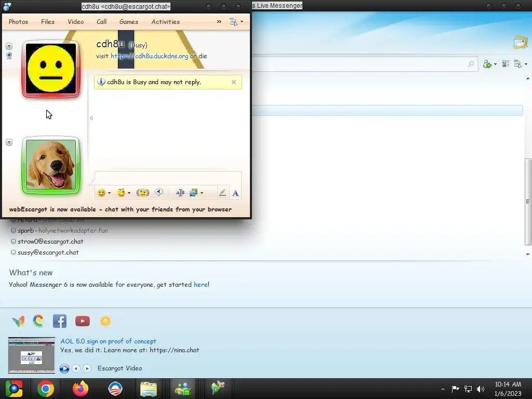
Task: Open background picker dropdown arrow
Action: pyautogui.click(x=202, y=193)
